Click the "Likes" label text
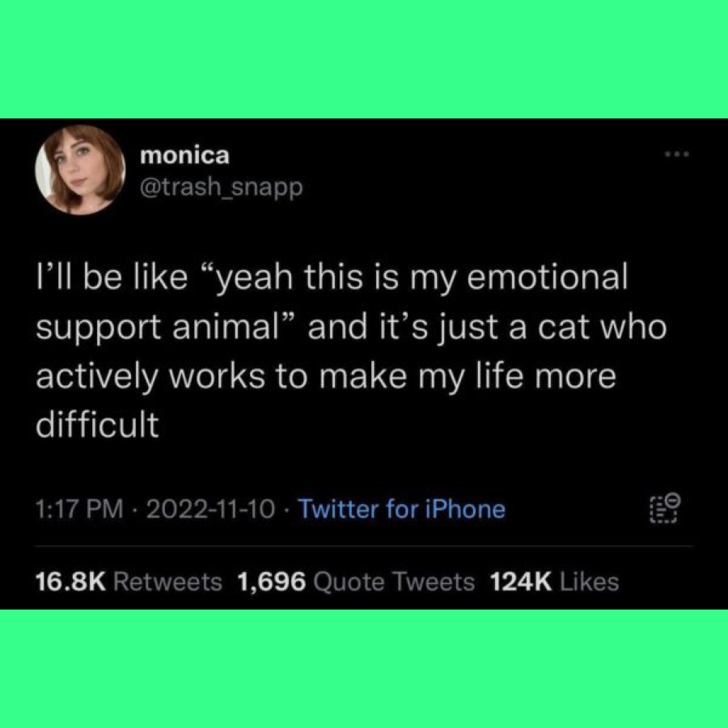 [x=590, y=582]
